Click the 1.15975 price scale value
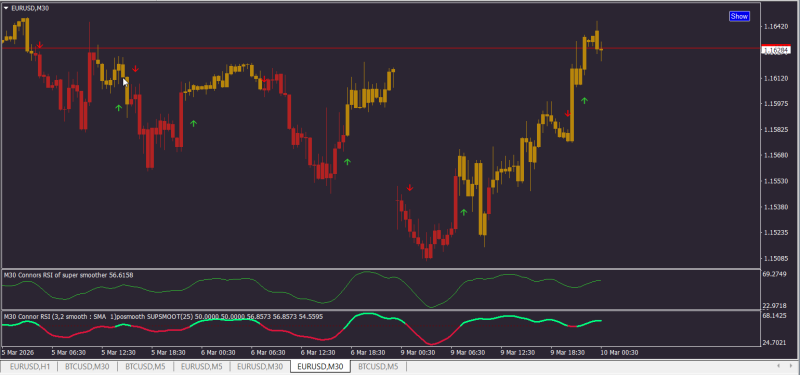 tap(777, 104)
